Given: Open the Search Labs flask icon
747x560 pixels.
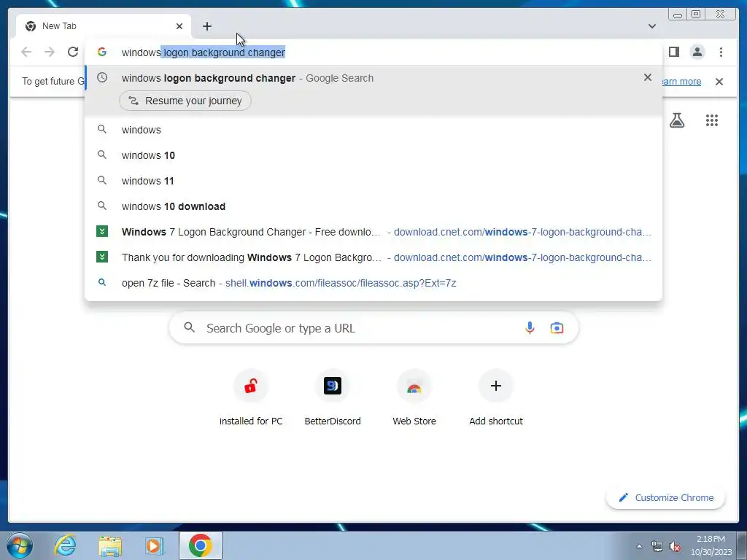Looking at the screenshot, I should click(x=677, y=120).
